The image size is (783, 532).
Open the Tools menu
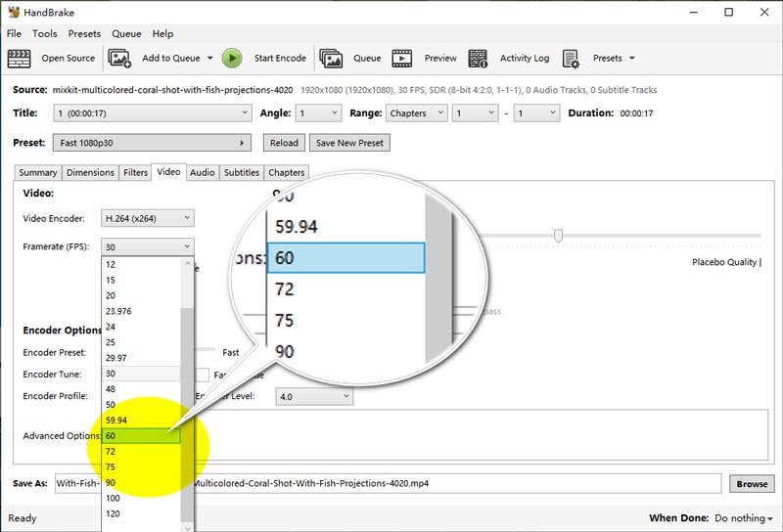click(44, 34)
